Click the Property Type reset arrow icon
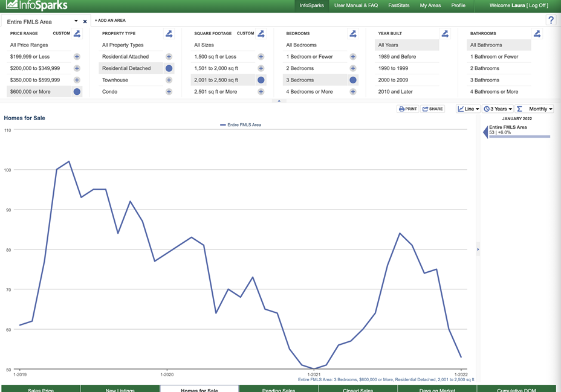The width and height of the screenshot is (561, 392). [x=169, y=34]
